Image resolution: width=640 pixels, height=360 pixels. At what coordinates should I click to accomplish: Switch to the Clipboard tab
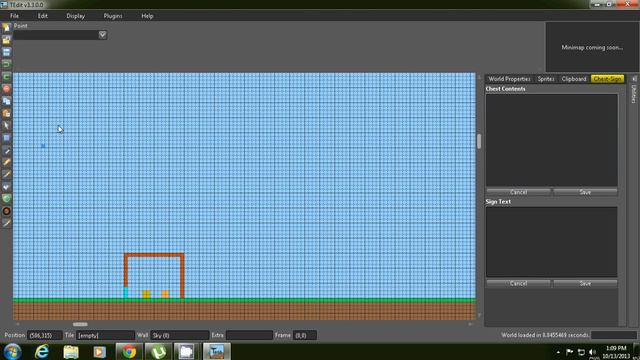click(574, 79)
